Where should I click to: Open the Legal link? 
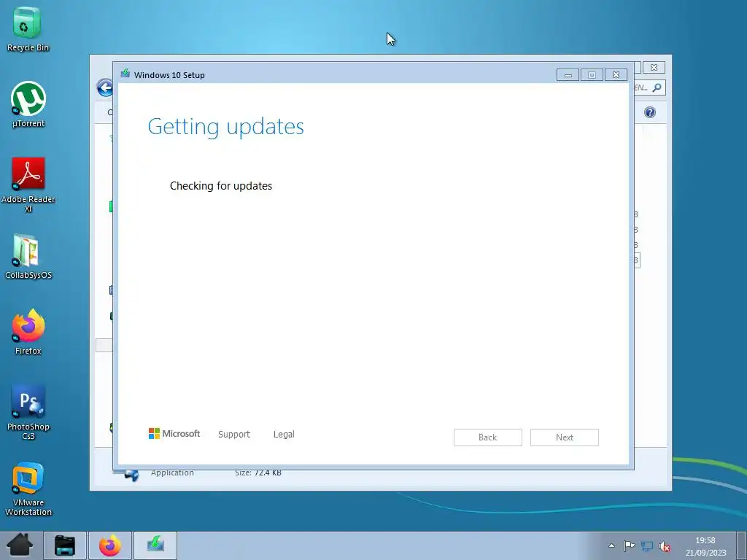pos(284,435)
